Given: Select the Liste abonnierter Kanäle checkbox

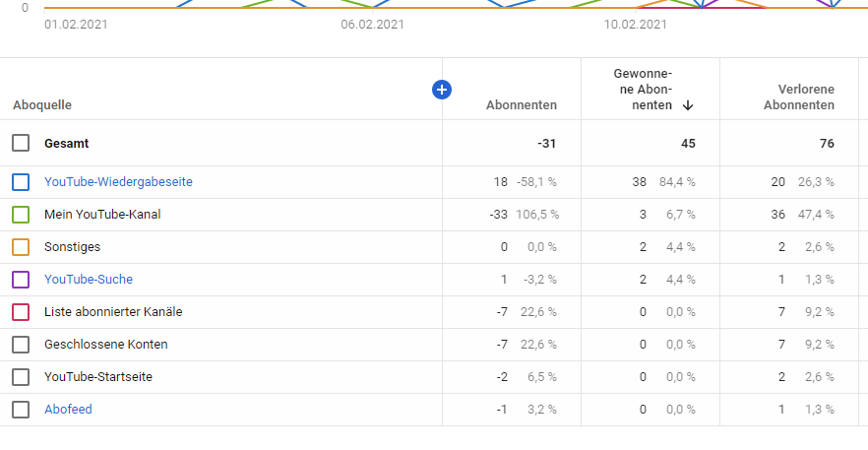Looking at the screenshot, I should point(21,312).
